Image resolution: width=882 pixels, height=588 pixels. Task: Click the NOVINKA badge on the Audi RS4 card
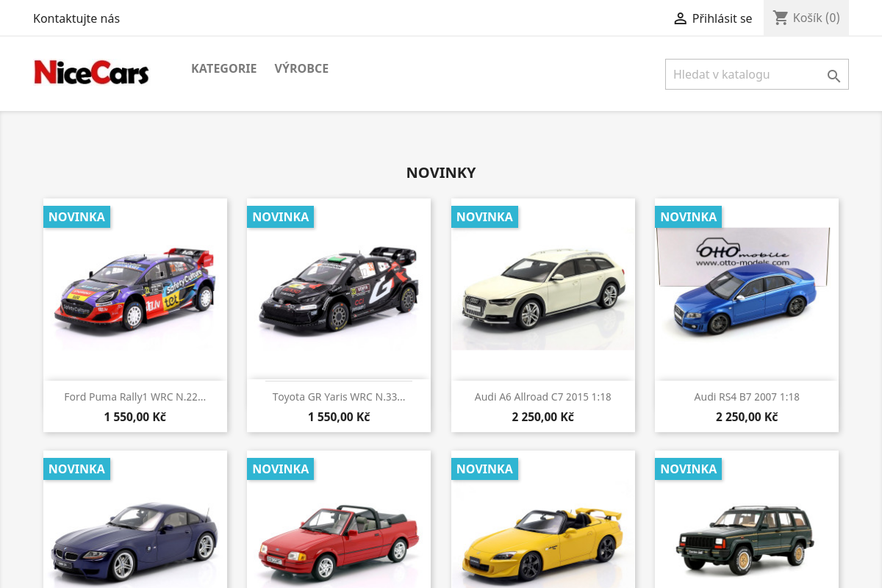tap(689, 217)
